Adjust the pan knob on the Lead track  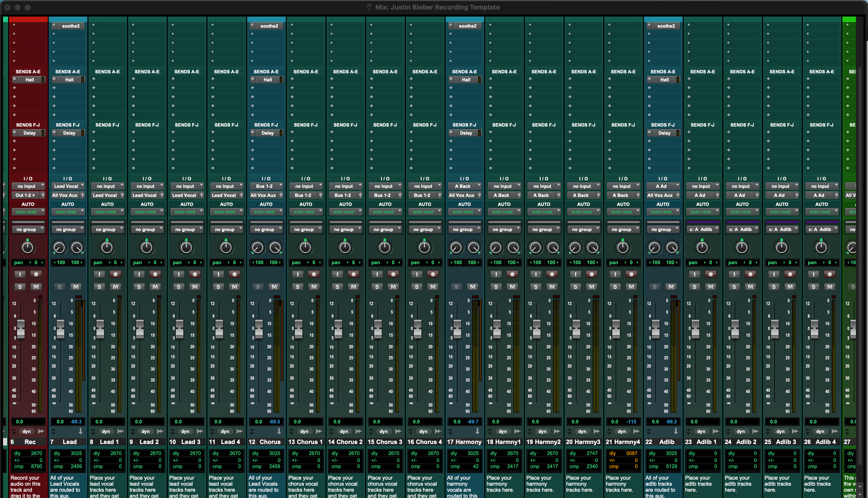pos(59,247)
